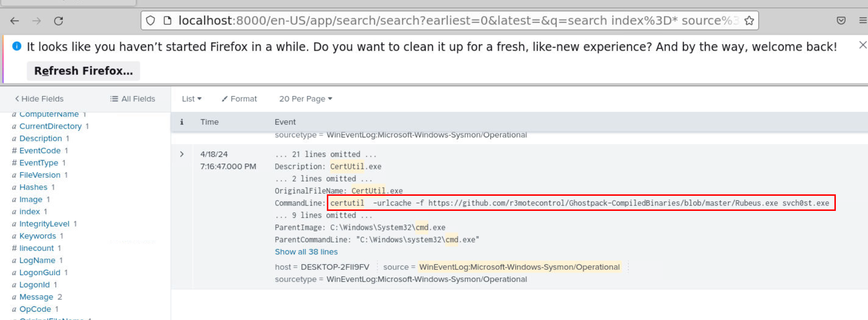
Task: Click sourcetype value under the 4/18/24 event
Action: coord(426,279)
